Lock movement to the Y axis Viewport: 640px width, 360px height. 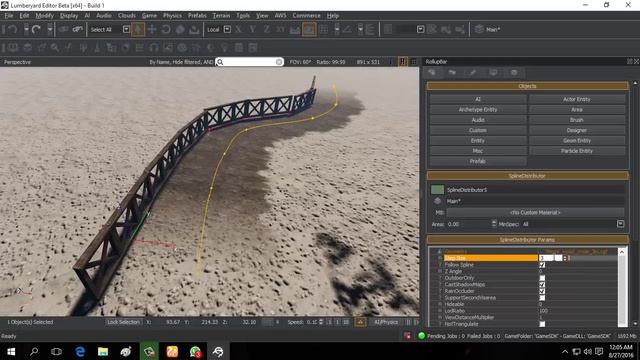pos(253,29)
